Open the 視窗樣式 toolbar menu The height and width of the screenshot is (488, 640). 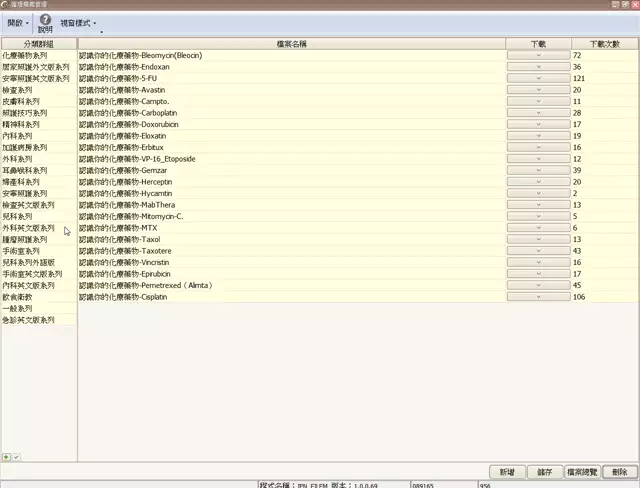tap(78, 23)
